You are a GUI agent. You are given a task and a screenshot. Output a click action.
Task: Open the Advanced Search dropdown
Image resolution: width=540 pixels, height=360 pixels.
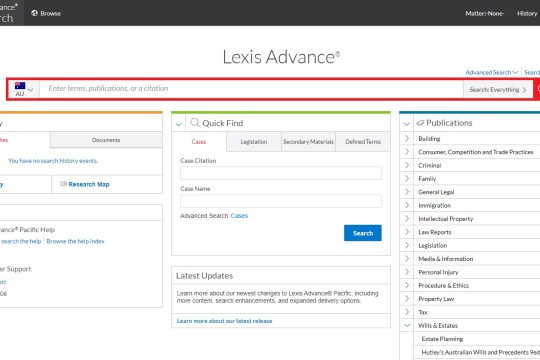tap(492, 72)
